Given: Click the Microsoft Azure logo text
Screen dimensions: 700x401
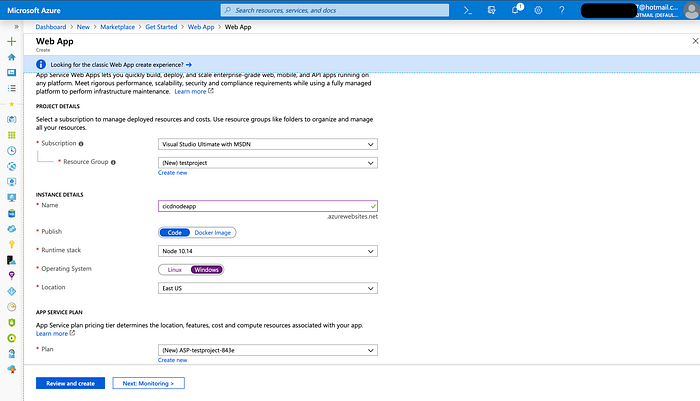Looking at the screenshot, I should click(x=34, y=10).
